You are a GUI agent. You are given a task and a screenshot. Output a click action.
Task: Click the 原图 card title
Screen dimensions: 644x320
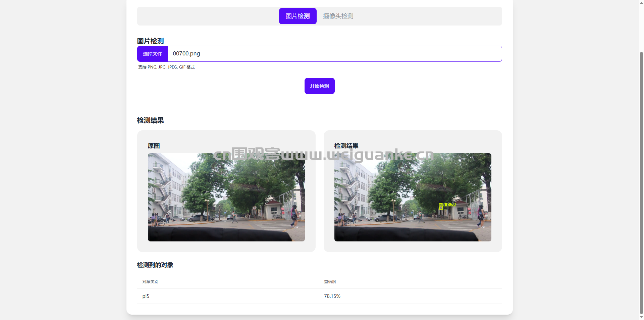click(x=154, y=146)
